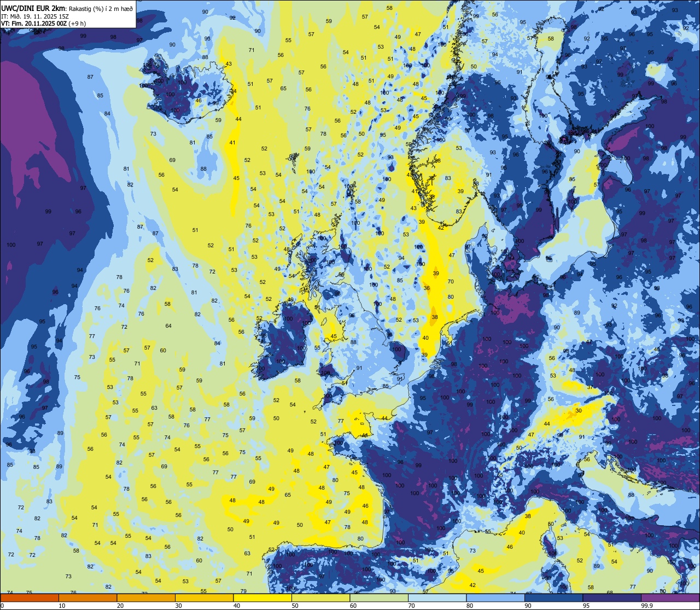Select the legend scale tick label "70"
The width and height of the screenshot is (700, 610).
(411, 606)
